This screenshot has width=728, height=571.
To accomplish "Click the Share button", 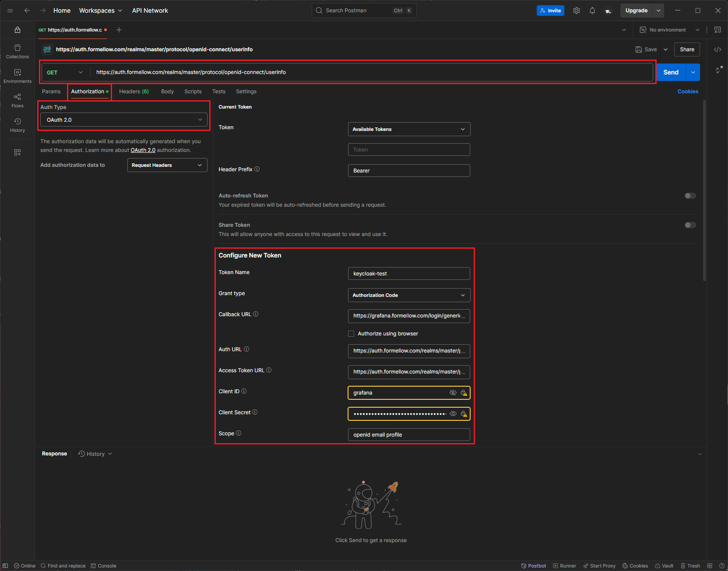I will click(x=687, y=49).
